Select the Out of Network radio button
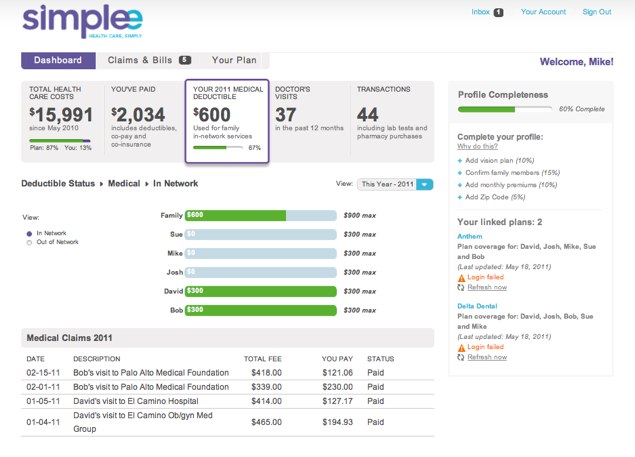The height and width of the screenshot is (457, 635). point(30,242)
